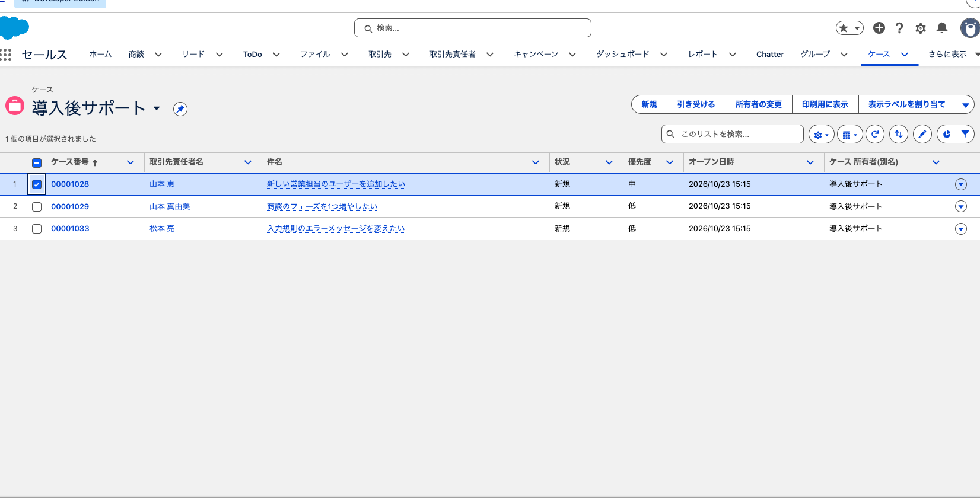Click the sort arrows list button
Viewport: 980px width, 498px height.
(x=899, y=135)
